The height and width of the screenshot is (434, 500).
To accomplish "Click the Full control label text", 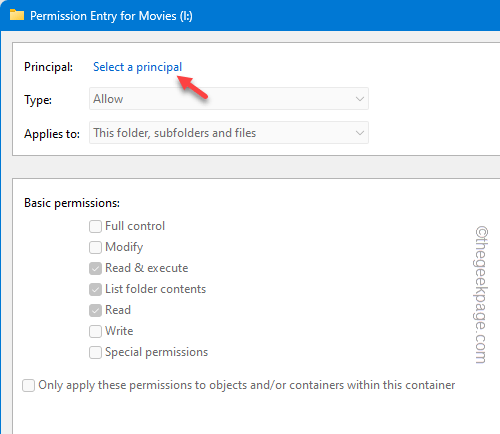I will 135,226.
